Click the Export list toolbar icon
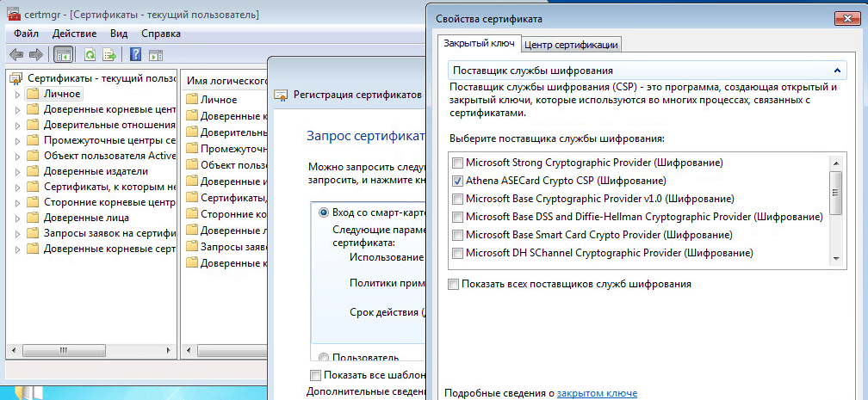The width and height of the screenshot is (868, 400). [x=109, y=55]
